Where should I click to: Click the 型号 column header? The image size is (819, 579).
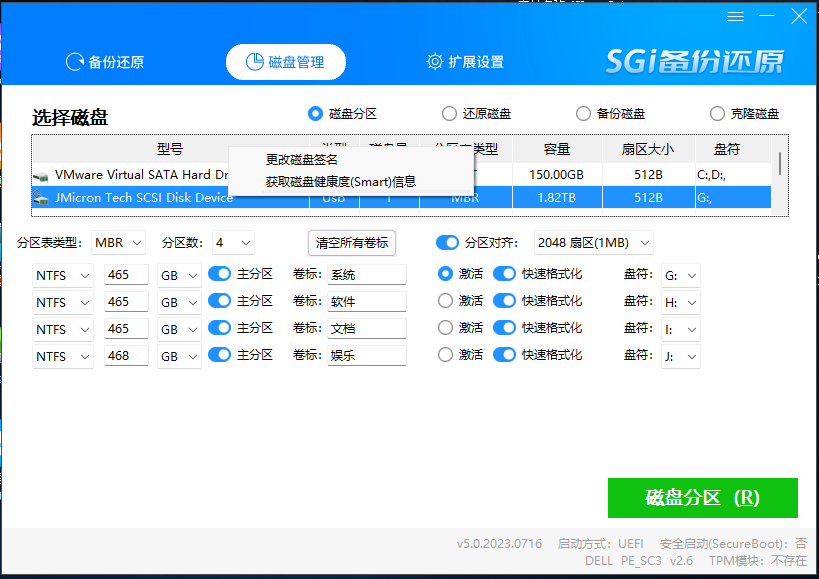[x=170, y=149]
